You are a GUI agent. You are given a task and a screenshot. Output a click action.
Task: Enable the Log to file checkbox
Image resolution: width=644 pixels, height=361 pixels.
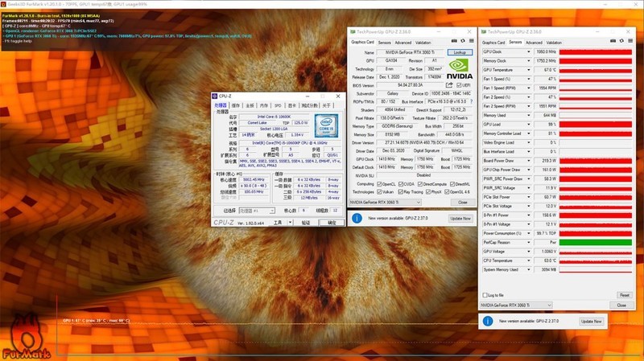(484, 295)
